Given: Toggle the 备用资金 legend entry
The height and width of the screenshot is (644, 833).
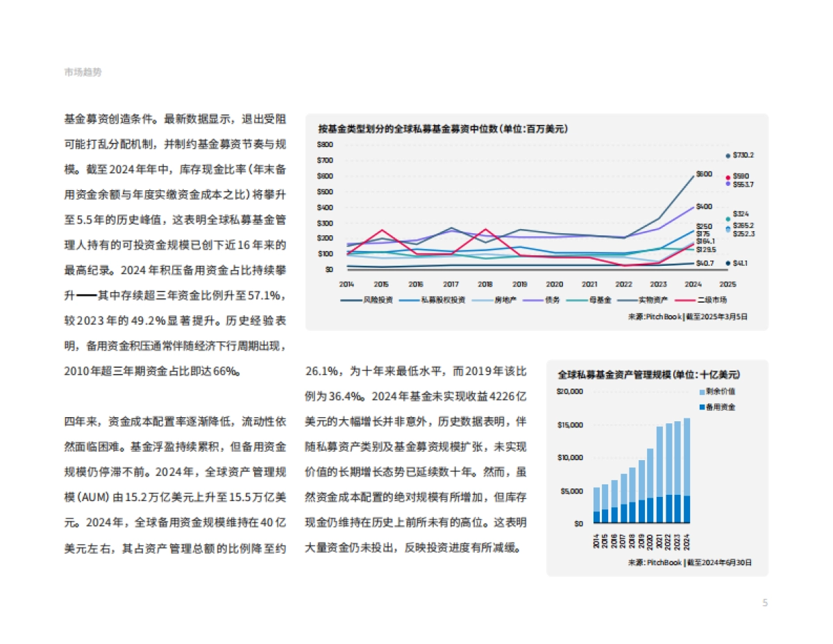Looking at the screenshot, I should tap(718, 407).
